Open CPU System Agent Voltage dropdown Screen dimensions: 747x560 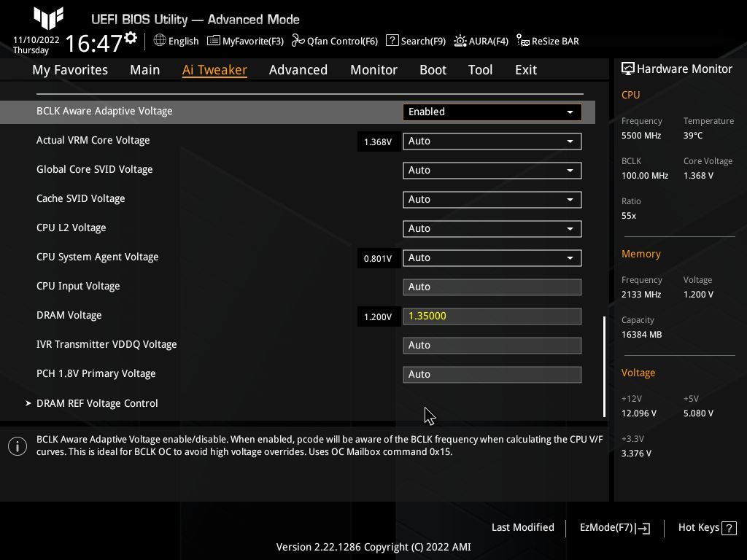pos(492,257)
